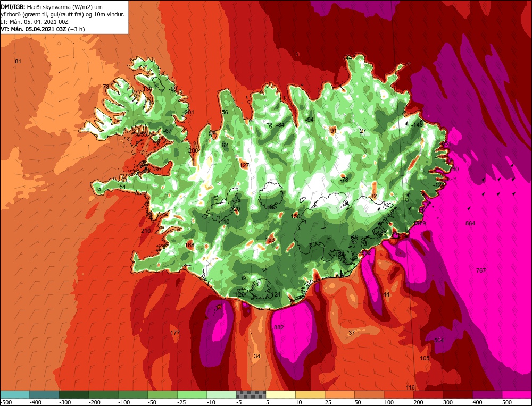Click the red swatch between 100 and 200
532x406 pixels.
click(398, 394)
